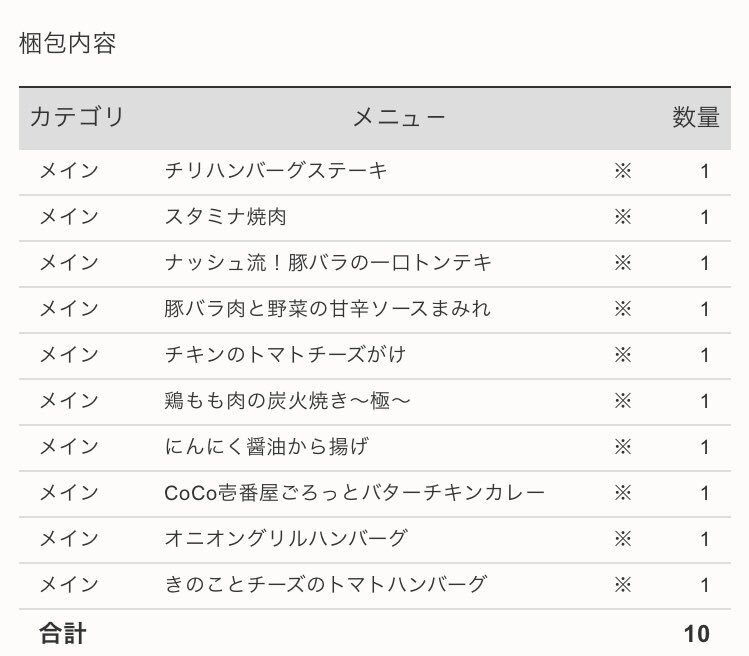Click the ※ mark beside チリハンバーグステーキ
The height and width of the screenshot is (656, 749).
pos(623,171)
